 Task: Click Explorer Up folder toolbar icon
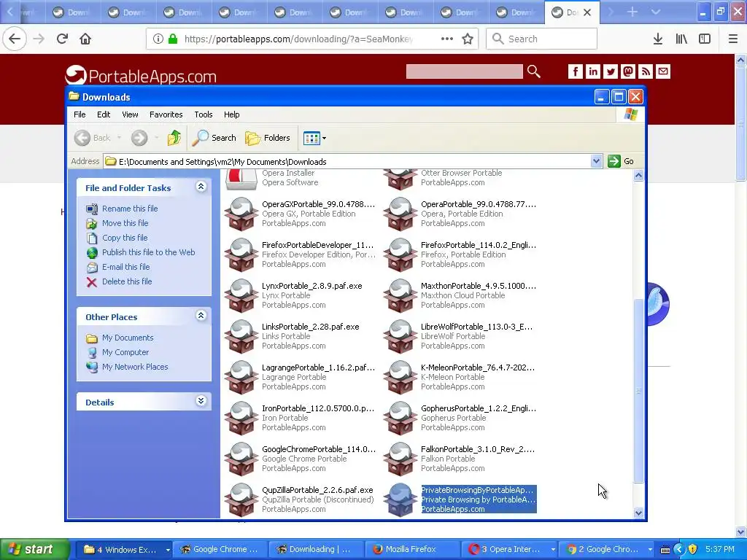tap(174, 138)
